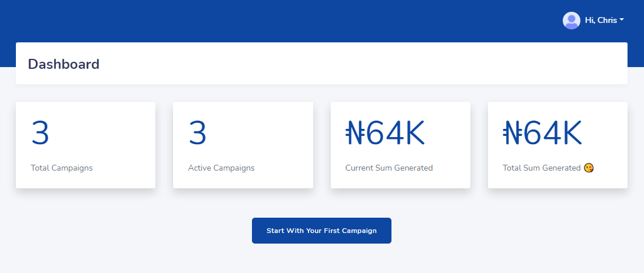Click the number 3 above Total Campaigns
The width and height of the screenshot is (644, 273).
tap(40, 134)
